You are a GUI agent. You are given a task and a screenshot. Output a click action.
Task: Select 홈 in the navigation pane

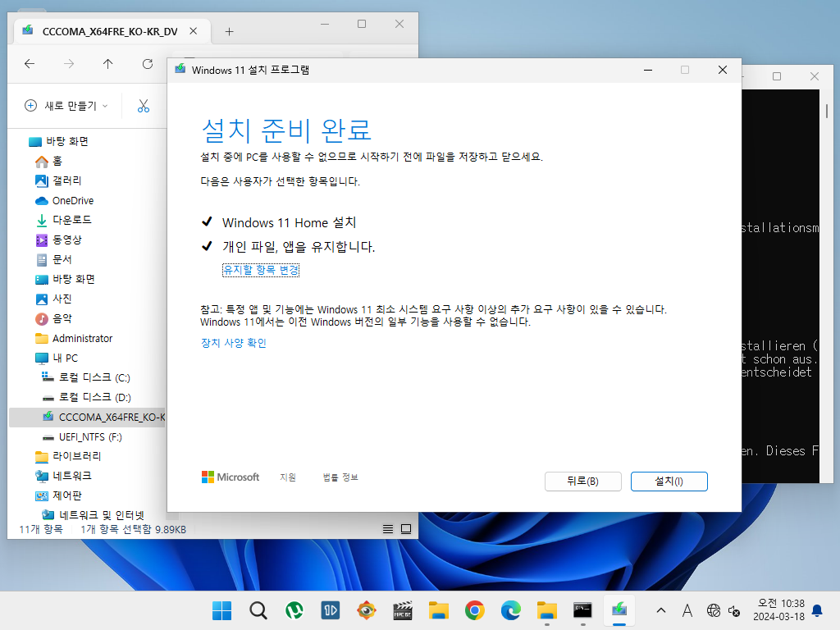48,162
